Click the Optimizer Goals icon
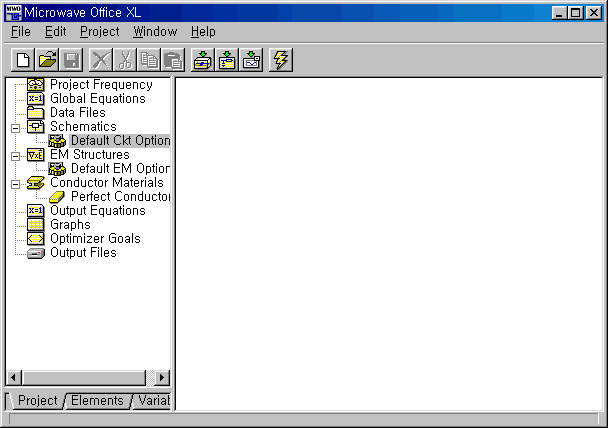608x428 pixels. click(35, 238)
